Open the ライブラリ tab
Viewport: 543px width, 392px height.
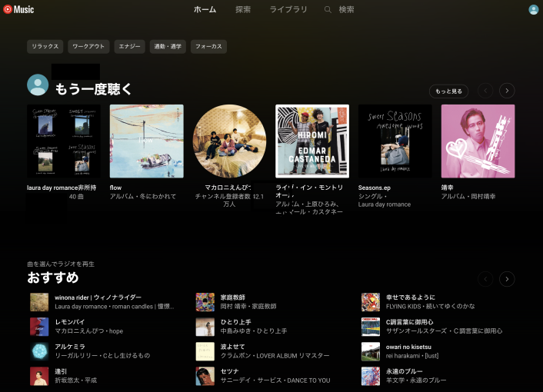[288, 10]
